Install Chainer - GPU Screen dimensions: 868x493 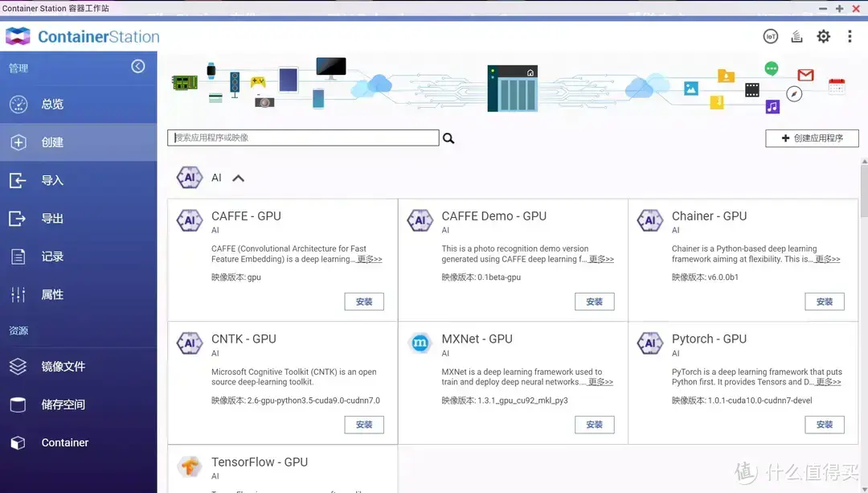click(x=825, y=302)
